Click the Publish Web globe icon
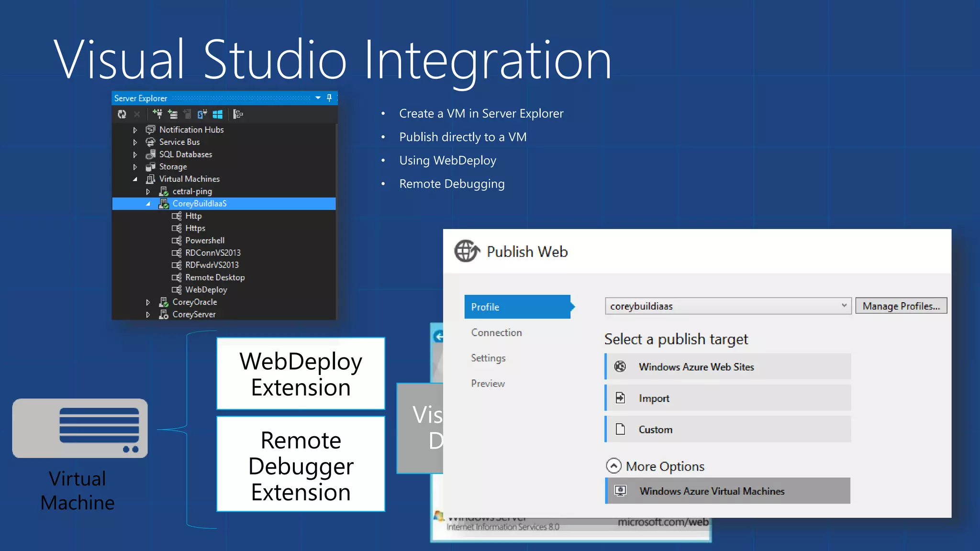 pos(467,252)
